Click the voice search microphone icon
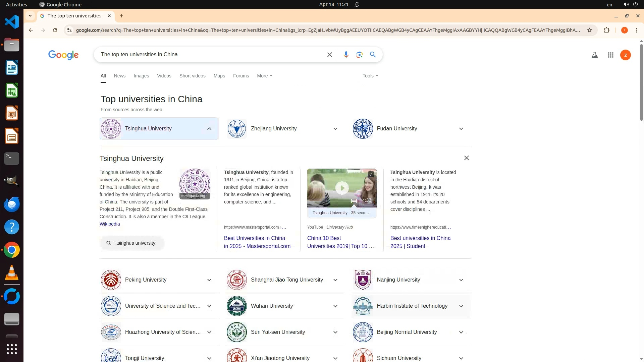 [x=346, y=55]
